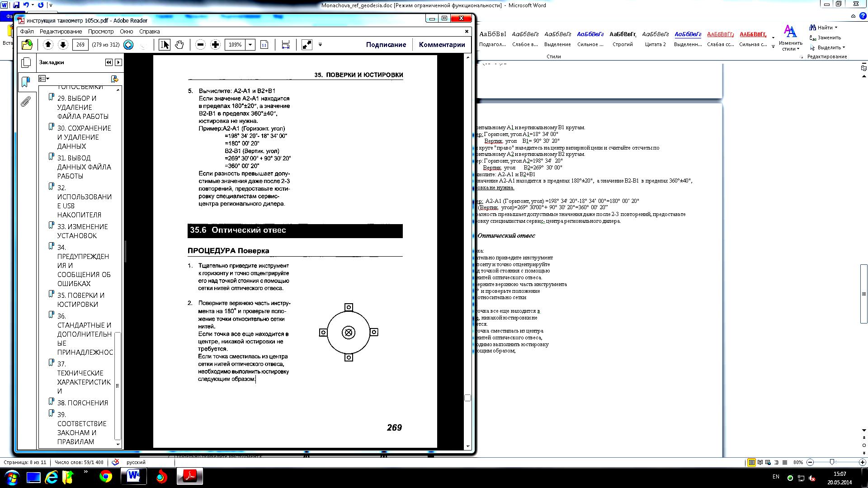Click the Word 80% zoom level text
The height and width of the screenshot is (488, 868).
click(x=798, y=462)
